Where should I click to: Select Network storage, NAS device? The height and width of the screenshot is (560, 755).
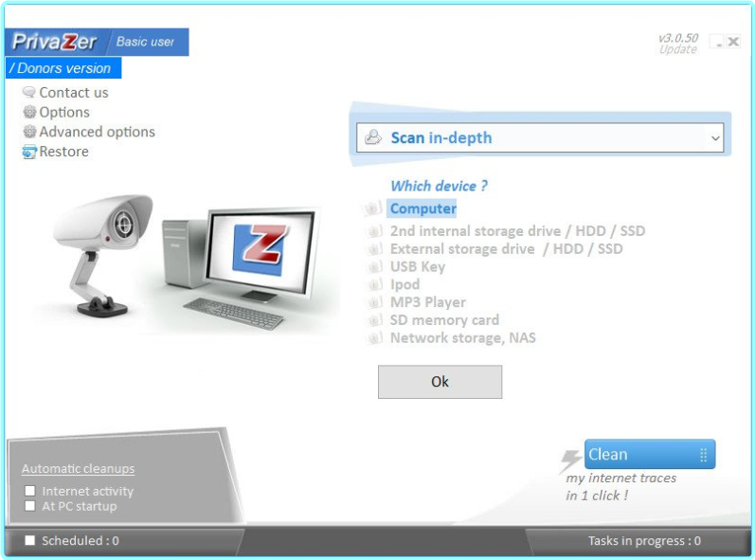click(462, 338)
